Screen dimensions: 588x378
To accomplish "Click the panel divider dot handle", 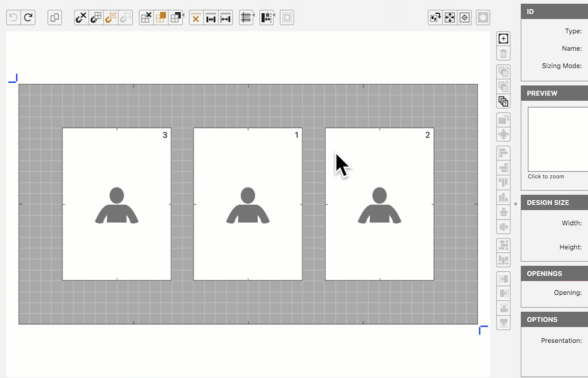I will [516, 204].
